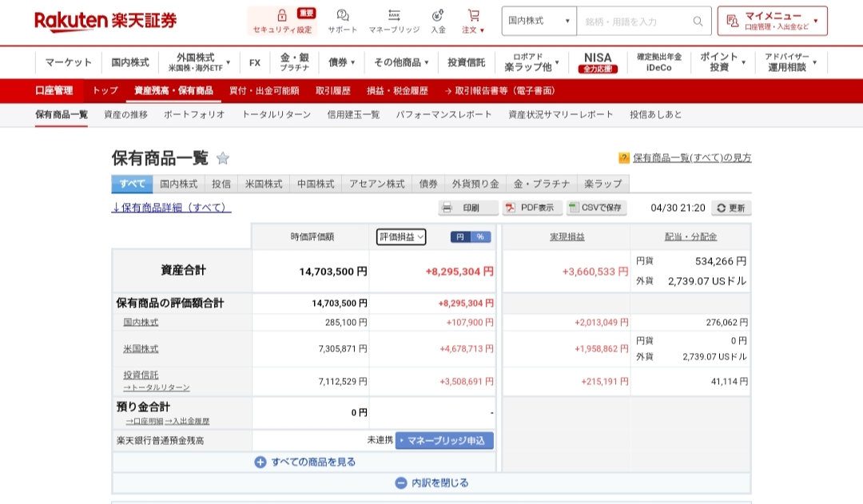Open the 金・銀 プラチナ nav item

(x=294, y=62)
